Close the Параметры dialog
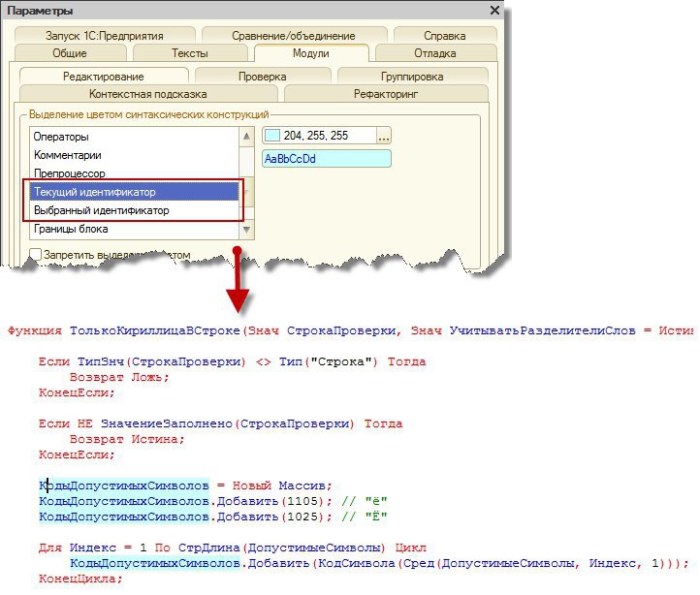700x595 pixels. tap(494, 11)
